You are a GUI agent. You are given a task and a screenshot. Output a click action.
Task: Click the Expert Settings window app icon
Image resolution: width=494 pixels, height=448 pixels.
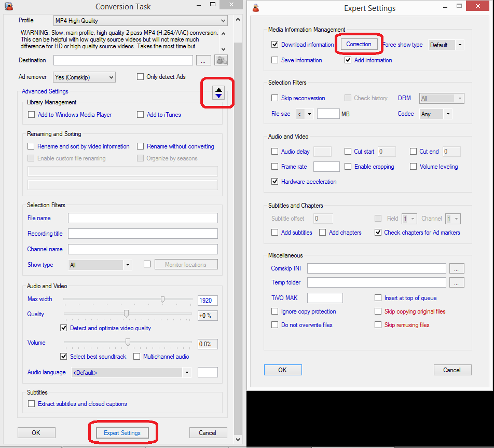coord(256,8)
